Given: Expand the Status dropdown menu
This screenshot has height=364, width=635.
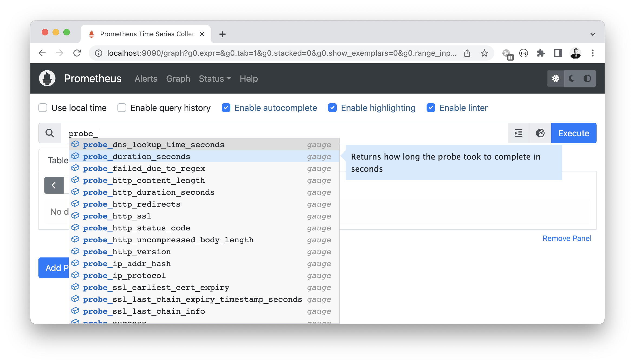Looking at the screenshot, I should [215, 79].
